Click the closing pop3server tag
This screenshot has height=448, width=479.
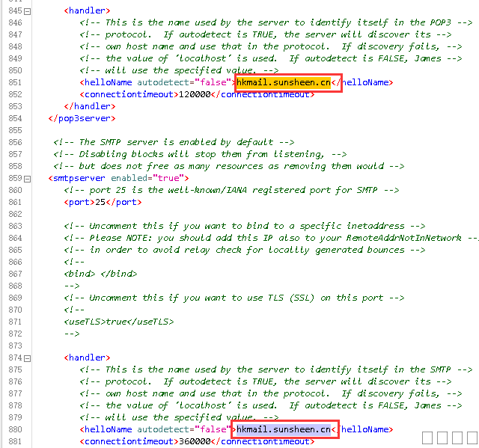pos(81,119)
